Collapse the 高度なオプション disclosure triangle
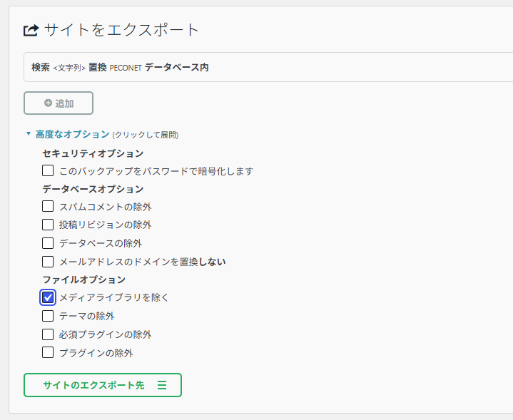Screen dimensions: 513x420 click(x=29, y=133)
